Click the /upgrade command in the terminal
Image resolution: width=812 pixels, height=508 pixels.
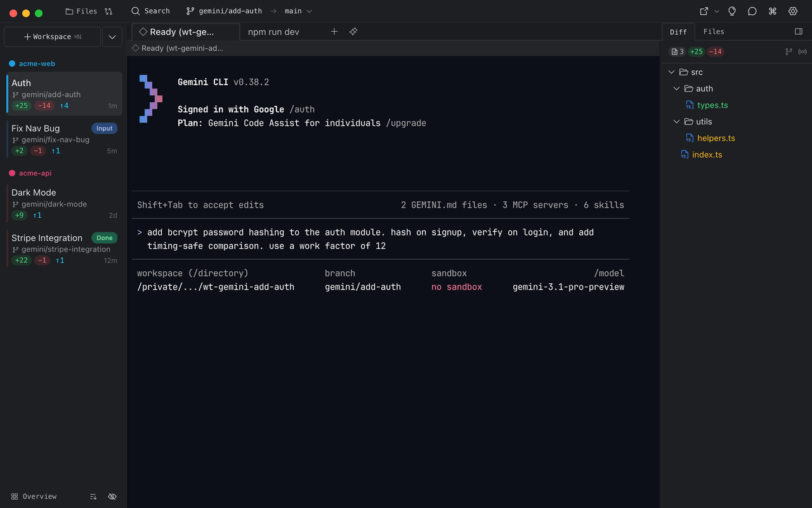coord(406,123)
